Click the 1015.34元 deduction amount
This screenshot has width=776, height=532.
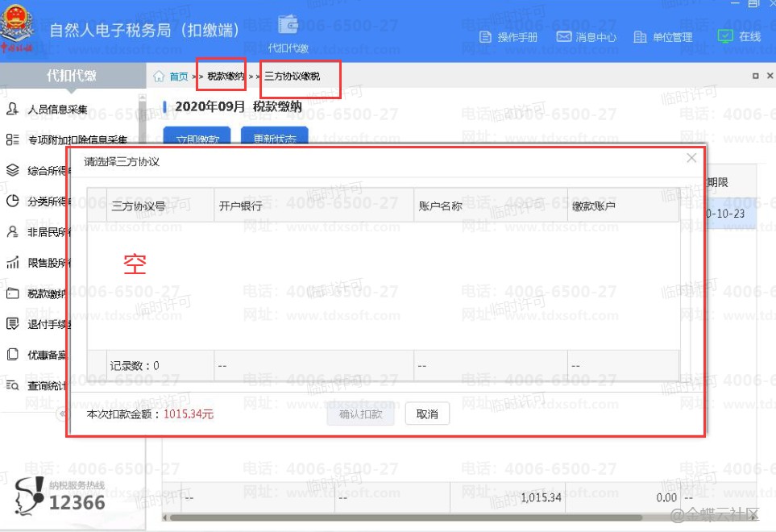189,414
